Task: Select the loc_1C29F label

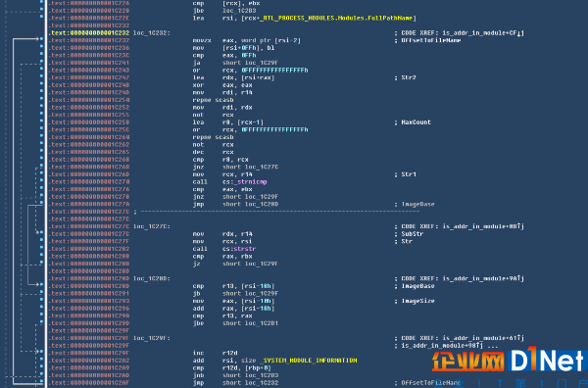Action: click(152, 338)
